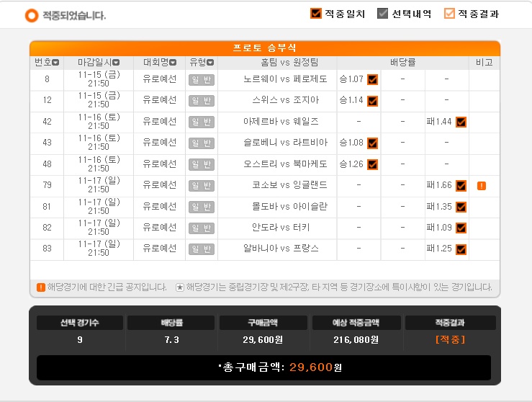The image size is (532, 402).
Task: Sort by the 대회명 column dropdown arrow
Action: tap(173, 63)
